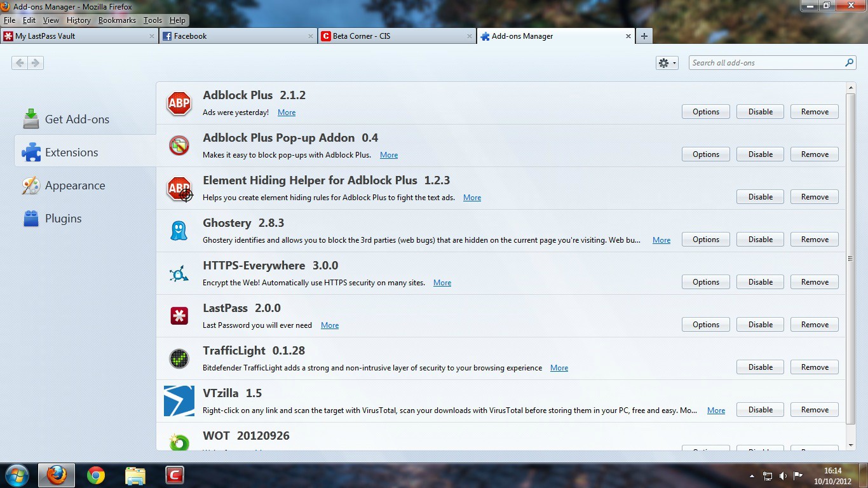Click More link for LastPass
868x488 pixels.
pyautogui.click(x=330, y=325)
